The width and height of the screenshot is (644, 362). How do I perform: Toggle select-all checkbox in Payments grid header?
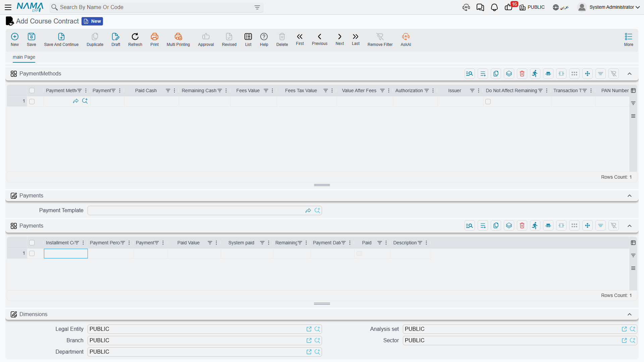pyautogui.click(x=32, y=243)
